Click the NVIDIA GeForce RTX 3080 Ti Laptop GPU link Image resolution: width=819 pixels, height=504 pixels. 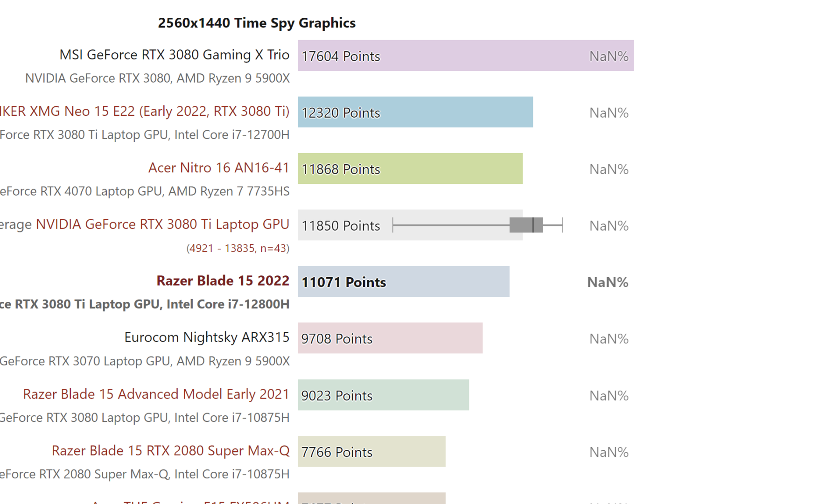click(x=162, y=224)
